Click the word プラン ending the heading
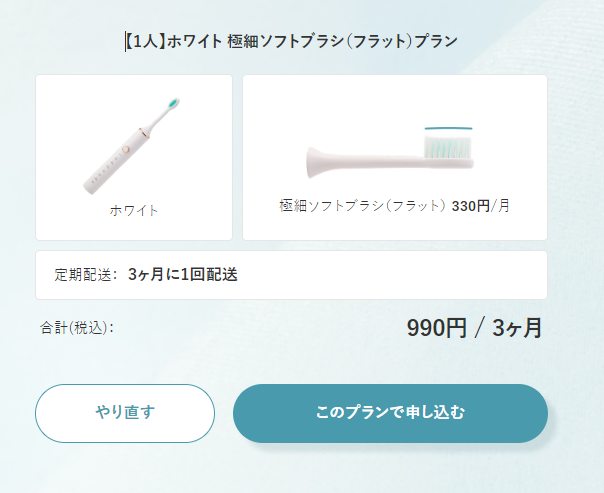 (436, 42)
